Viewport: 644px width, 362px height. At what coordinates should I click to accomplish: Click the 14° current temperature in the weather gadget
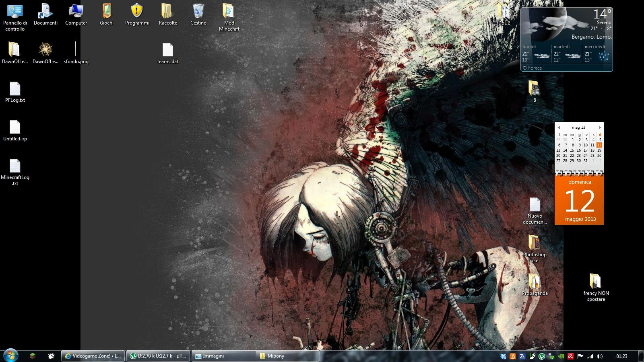602,14
